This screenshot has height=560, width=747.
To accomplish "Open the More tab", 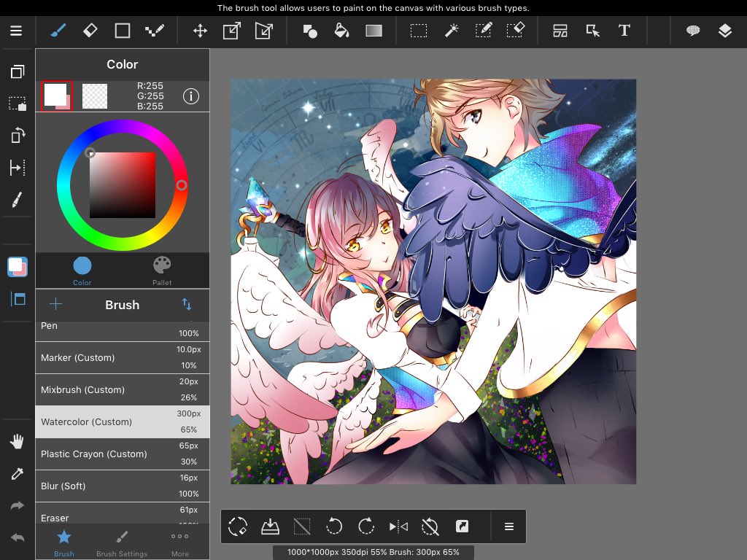I will 179,542.
